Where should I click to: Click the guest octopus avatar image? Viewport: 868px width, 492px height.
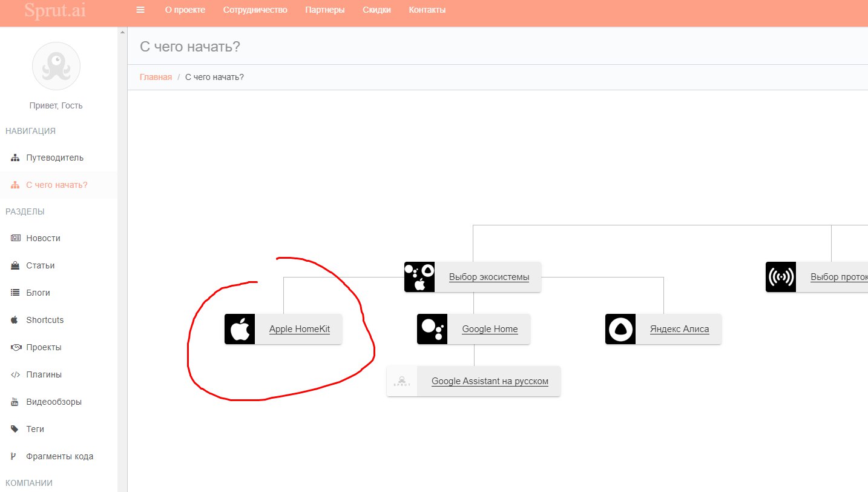pyautogui.click(x=56, y=66)
